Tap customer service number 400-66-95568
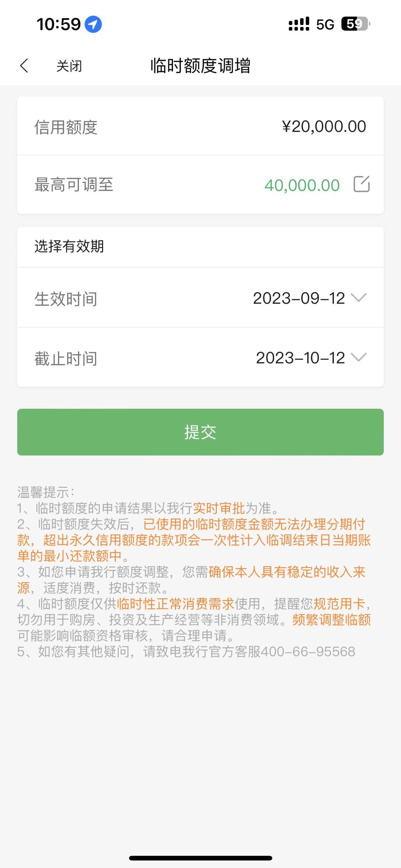Viewport: 401px width, 868px height. pyautogui.click(x=308, y=652)
